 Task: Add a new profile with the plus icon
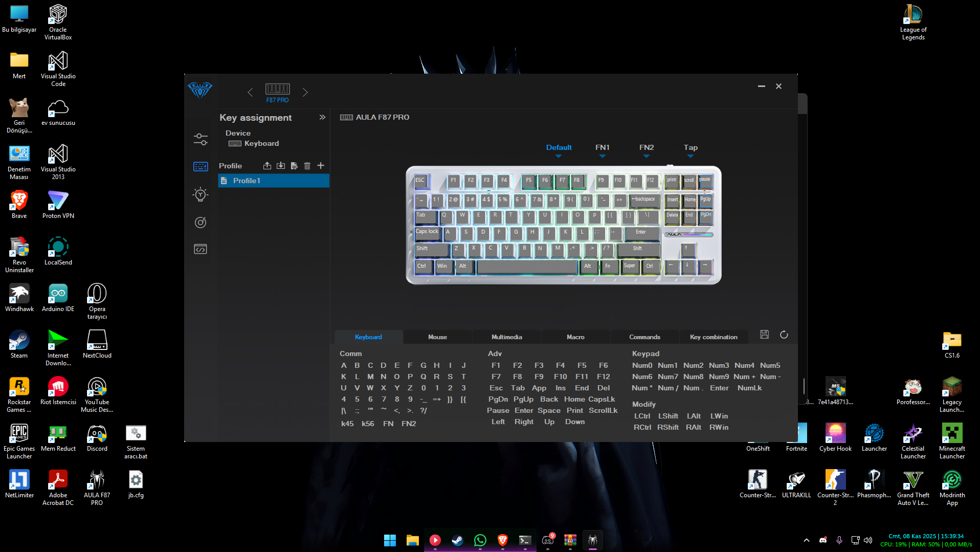coord(321,166)
